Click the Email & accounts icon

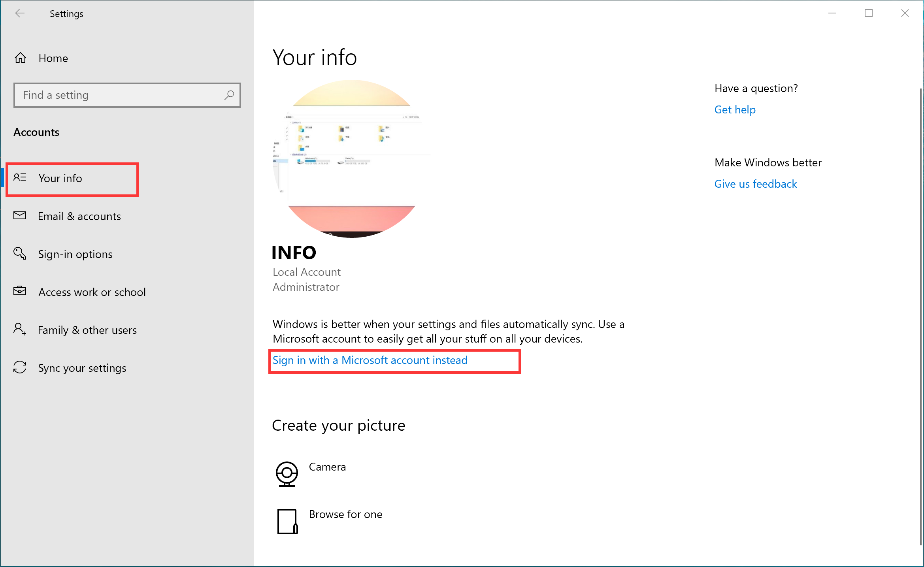click(21, 216)
